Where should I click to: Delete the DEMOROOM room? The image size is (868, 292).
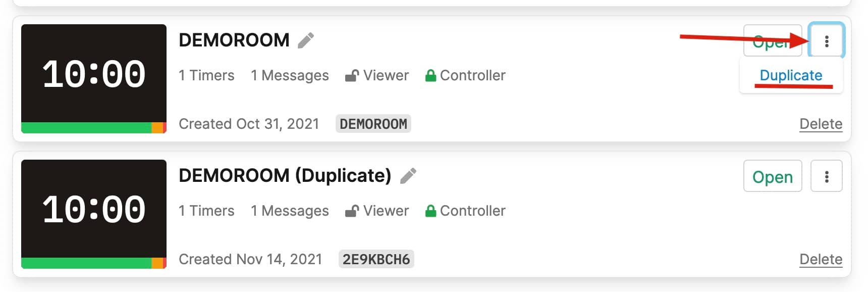pos(821,124)
